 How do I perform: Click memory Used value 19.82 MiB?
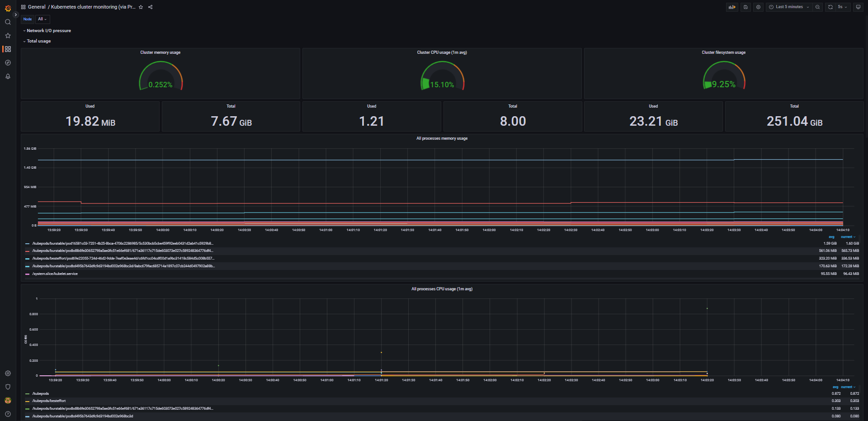(x=90, y=121)
